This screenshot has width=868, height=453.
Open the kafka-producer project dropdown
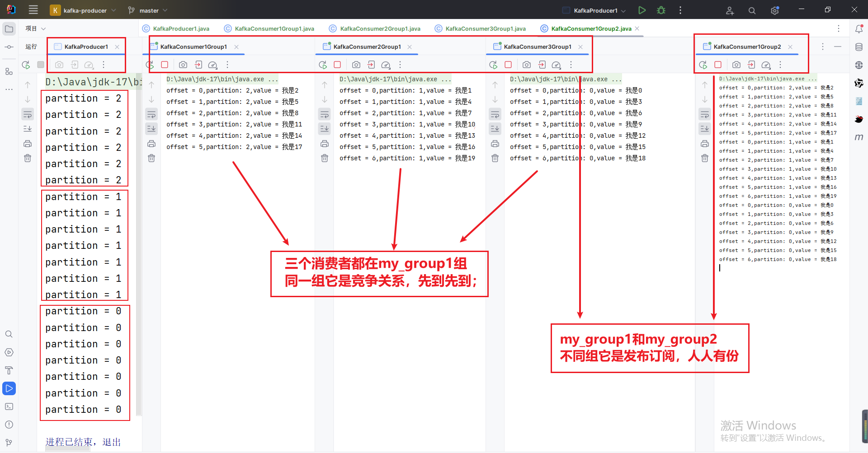coord(83,10)
